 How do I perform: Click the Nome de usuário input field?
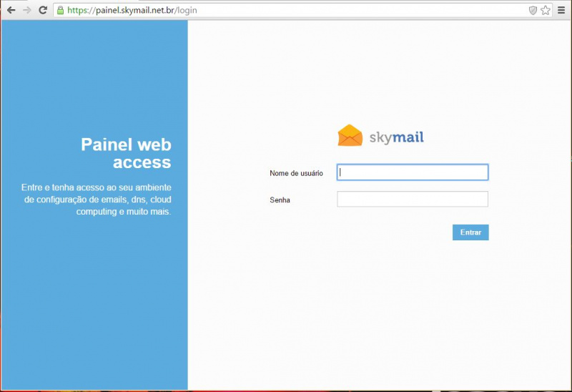(x=413, y=172)
